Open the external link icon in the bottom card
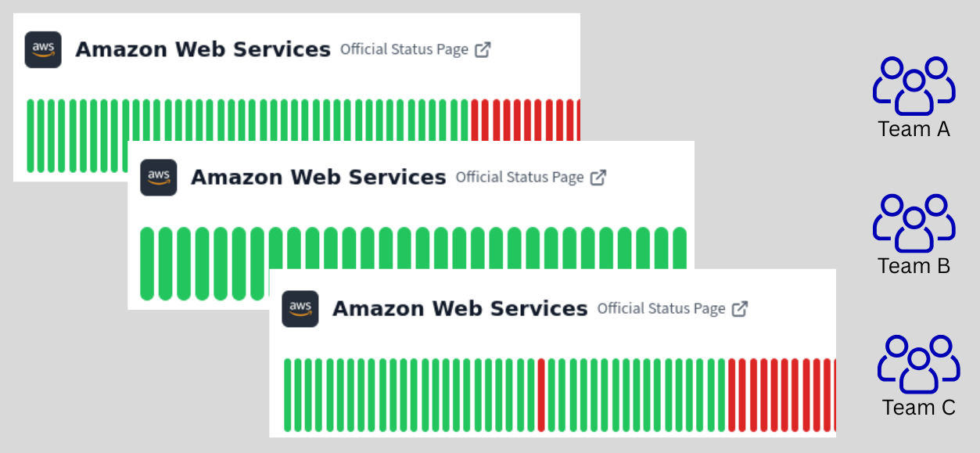Screen dimensions: 980x453 (740, 308)
